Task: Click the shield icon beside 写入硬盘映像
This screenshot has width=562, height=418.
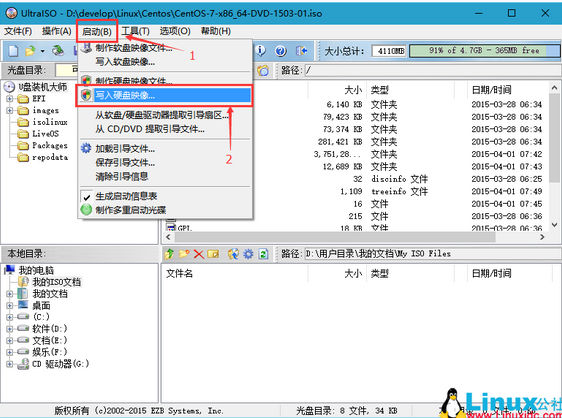Action: pos(86,95)
